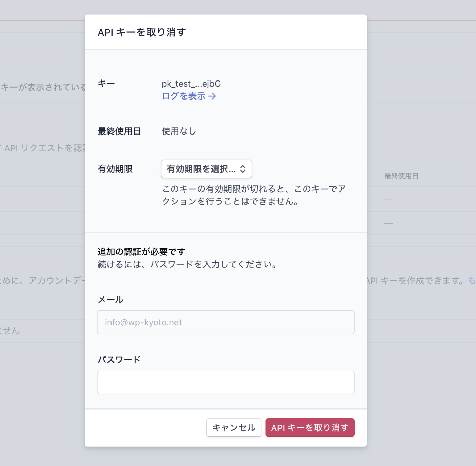Select the key value pk_test_...ejbG text

pyautogui.click(x=191, y=84)
